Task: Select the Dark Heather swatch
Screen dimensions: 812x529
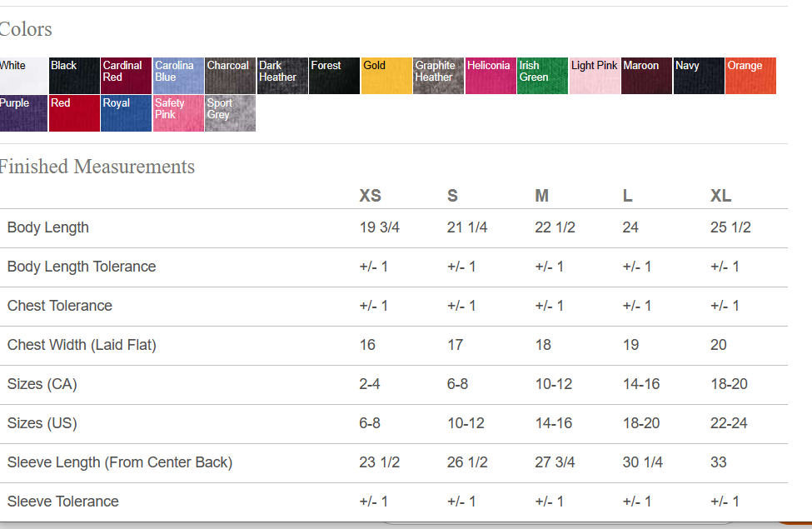Action: [x=282, y=76]
